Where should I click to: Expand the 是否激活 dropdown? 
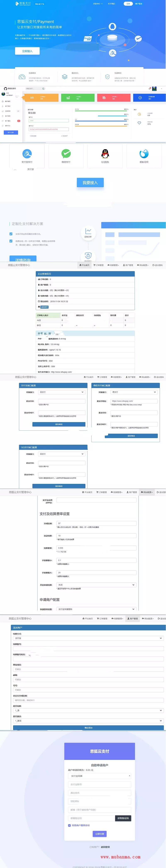88,721
